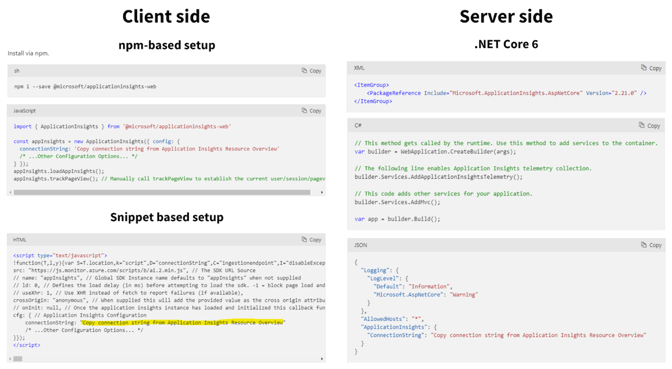The width and height of the screenshot is (672, 369).
Task: Copy the JSON settings block
Action: pos(651,245)
